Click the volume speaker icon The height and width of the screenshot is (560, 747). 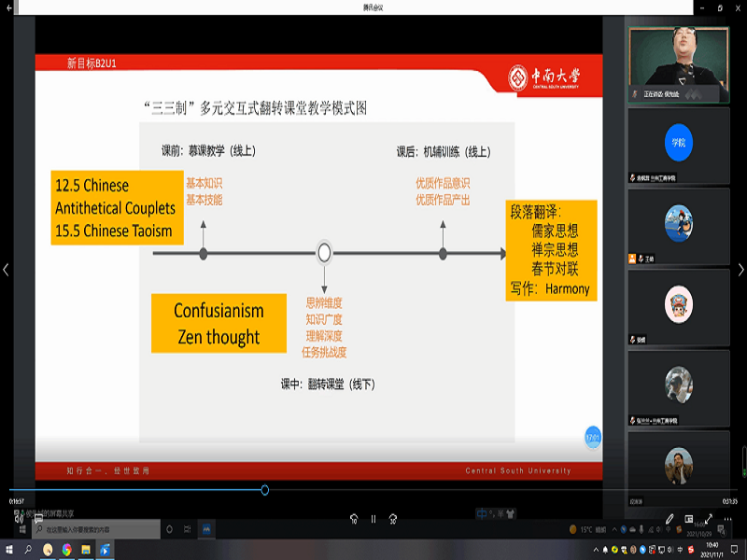pos(19,518)
